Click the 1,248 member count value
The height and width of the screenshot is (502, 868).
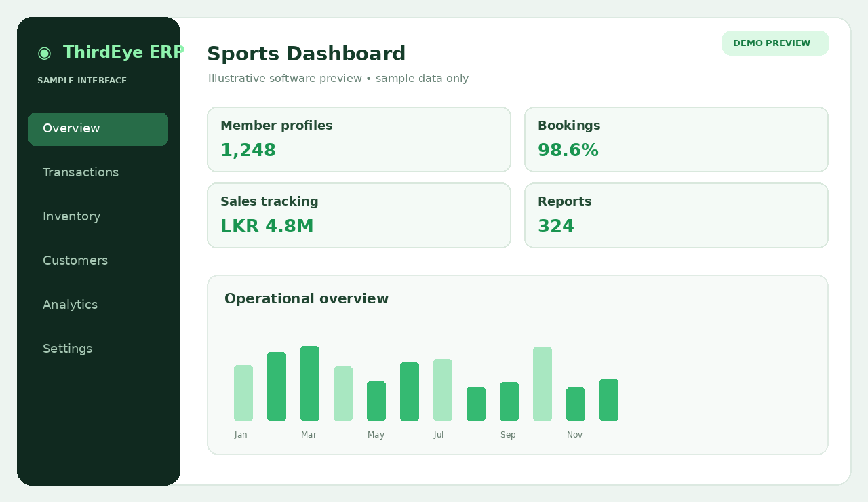click(248, 151)
